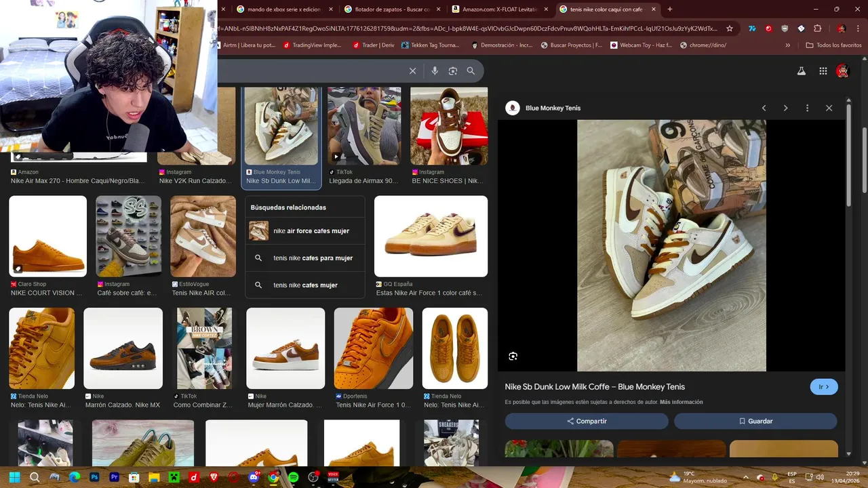Screen dimensions: 868x488
Task: Close the Amazon X-FLOAT tab
Action: (546, 9)
